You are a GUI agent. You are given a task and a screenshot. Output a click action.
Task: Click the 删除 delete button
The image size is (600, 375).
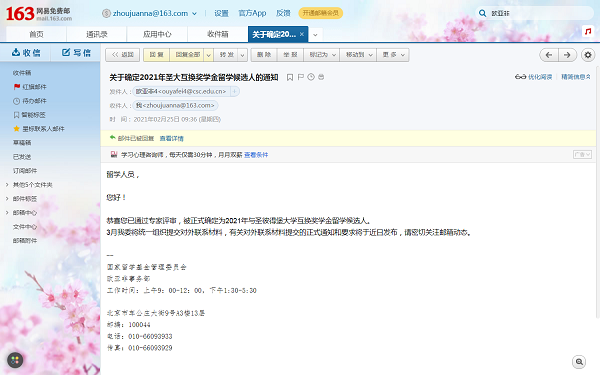pos(264,55)
